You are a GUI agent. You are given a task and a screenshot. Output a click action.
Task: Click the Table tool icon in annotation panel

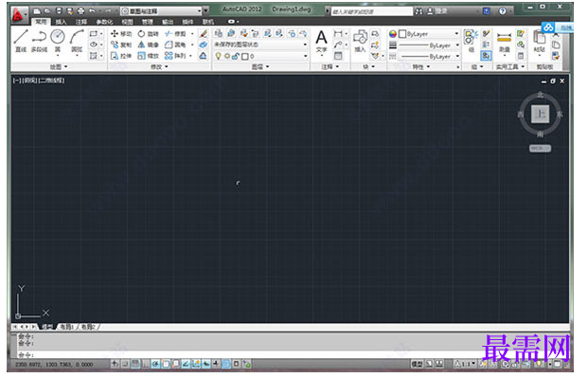click(x=338, y=56)
